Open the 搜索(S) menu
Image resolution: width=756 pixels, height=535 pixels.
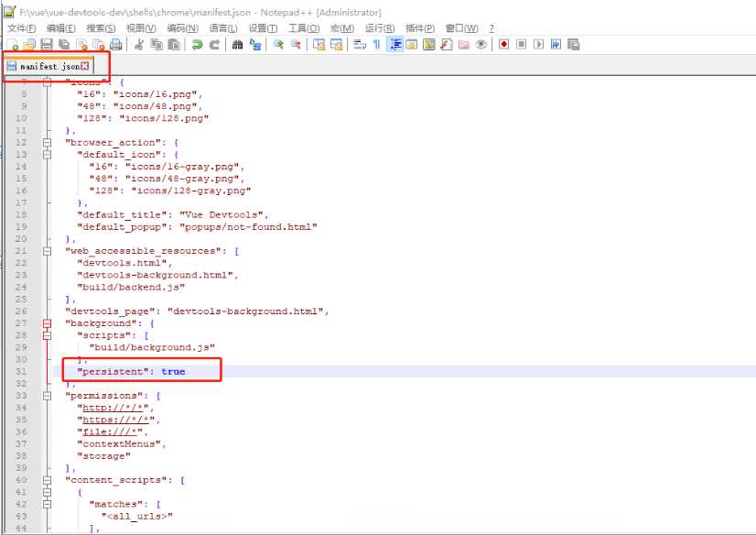[x=101, y=28]
